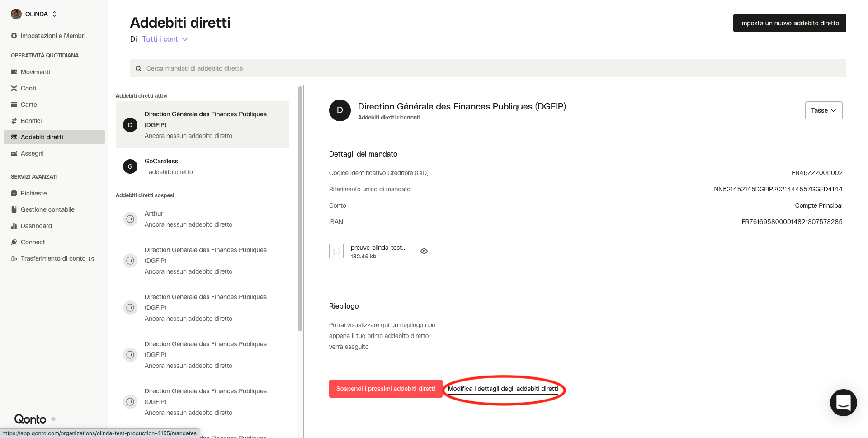Open the preuve-olinda-test attachment name
The height and width of the screenshot is (438, 868).
pyautogui.click(x=379, y=248)
